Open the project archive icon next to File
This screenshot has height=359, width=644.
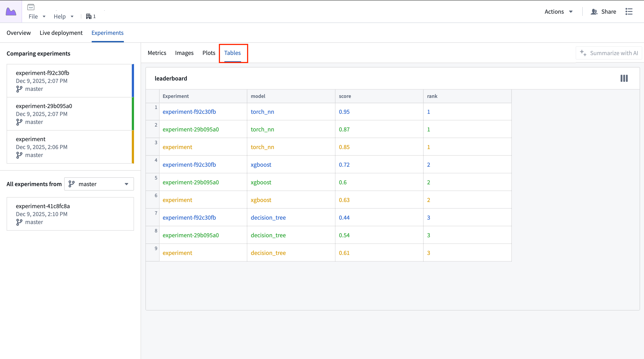coord(31,7)
